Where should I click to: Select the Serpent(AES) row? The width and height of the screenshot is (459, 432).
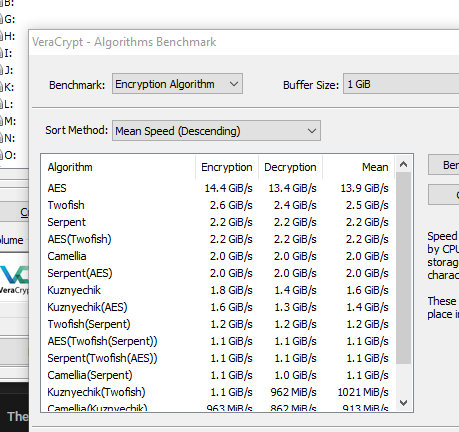click(x=218, y=273)
